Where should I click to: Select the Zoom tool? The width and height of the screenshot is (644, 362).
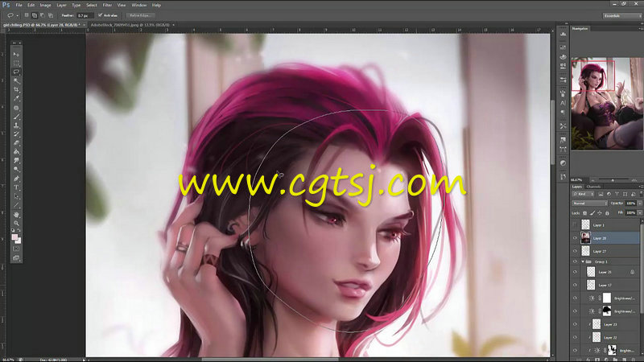coord(16,224)
